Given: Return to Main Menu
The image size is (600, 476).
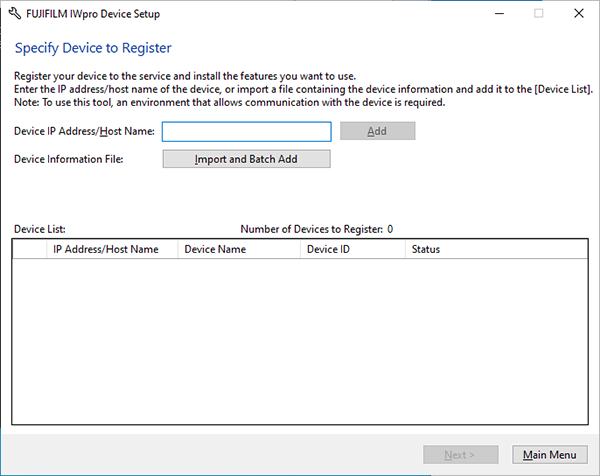Looking at the screenshot, I should coord(549,455).
